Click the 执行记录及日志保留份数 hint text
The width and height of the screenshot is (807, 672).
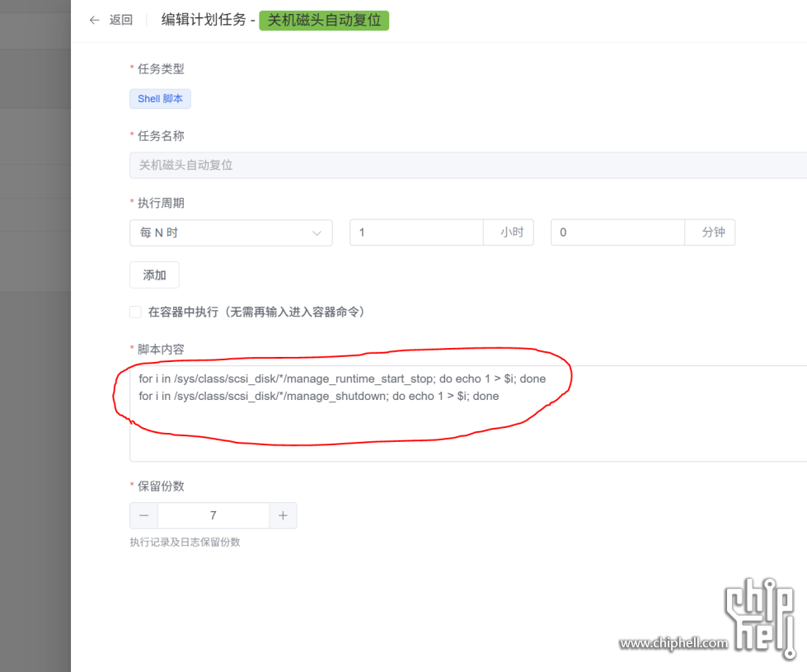click(185, 543)
